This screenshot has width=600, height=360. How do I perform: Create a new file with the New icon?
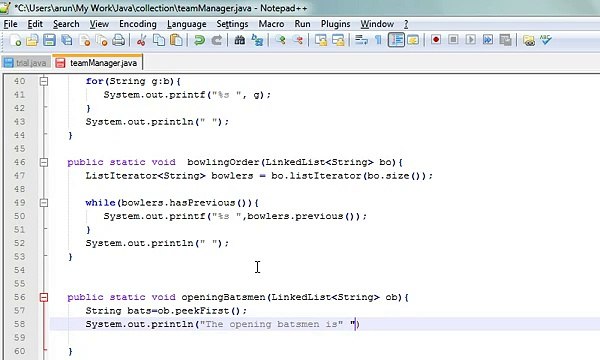tap(15, 40)
